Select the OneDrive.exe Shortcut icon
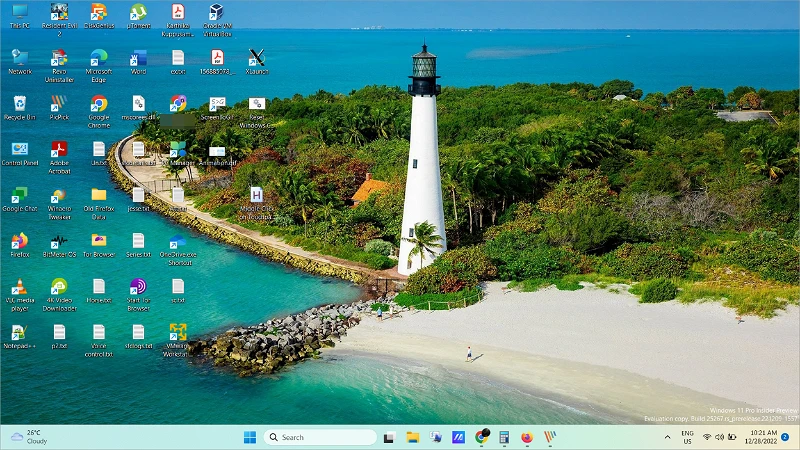Image resolution: width=800 pixels, height=450 pixels. (x=178, y=249)
